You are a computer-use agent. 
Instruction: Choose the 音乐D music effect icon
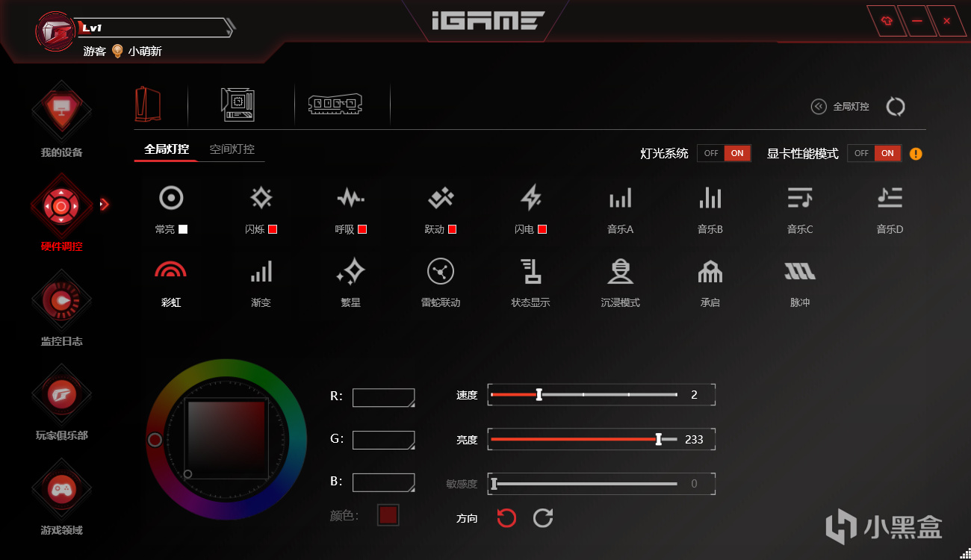pyautogui.click(x=890, y=198)
